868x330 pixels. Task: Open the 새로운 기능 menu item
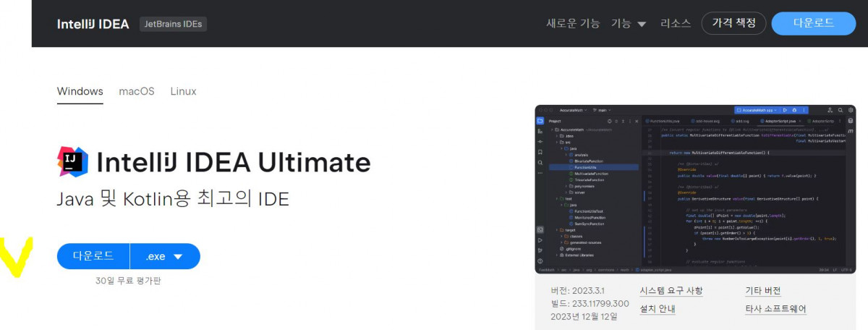point(573,23)
